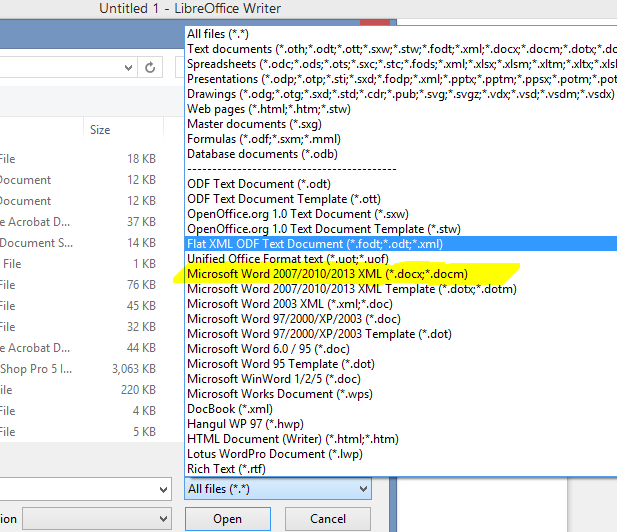Click the 4 KB file row
Image resolution: width=617 pixels, height=532 pixels.
[82, 410]
